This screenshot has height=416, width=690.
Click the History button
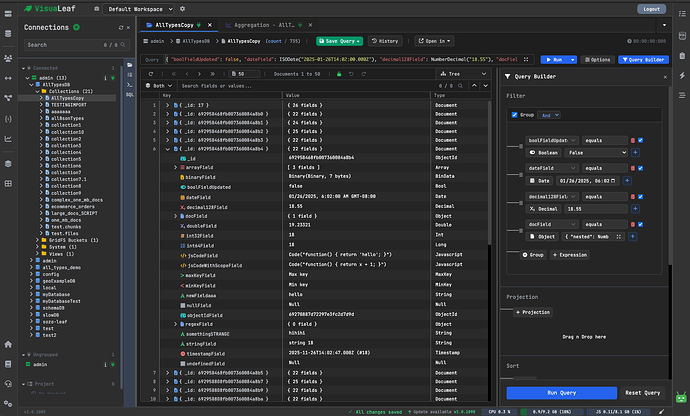pyautogui.click(x=384, y=41)
